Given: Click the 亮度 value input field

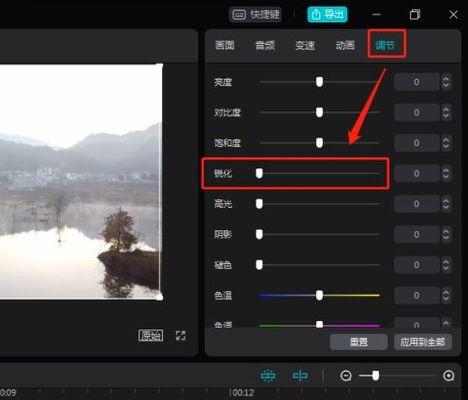Looking at the screenshot, I should coord(416,82).
